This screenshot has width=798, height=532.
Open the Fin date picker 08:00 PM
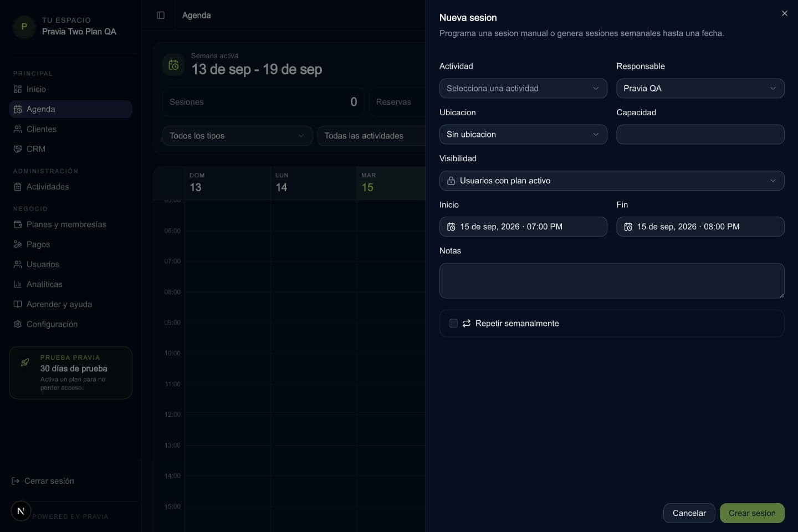(x=700, y=227)
